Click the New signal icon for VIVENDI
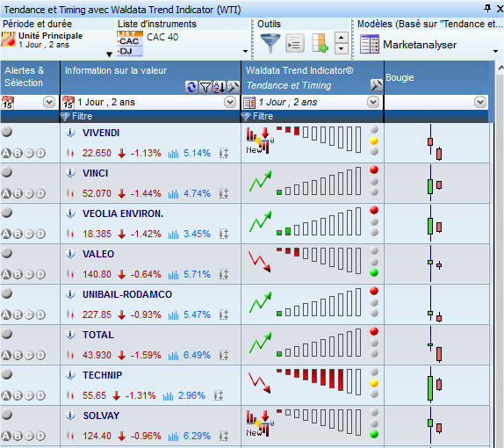 (260, 141)
